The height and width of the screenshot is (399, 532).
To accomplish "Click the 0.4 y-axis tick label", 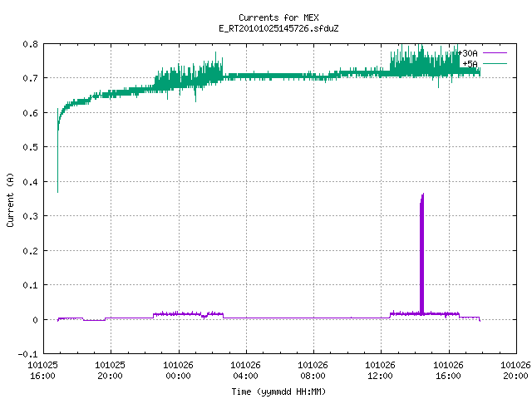I will click(30, 182).
